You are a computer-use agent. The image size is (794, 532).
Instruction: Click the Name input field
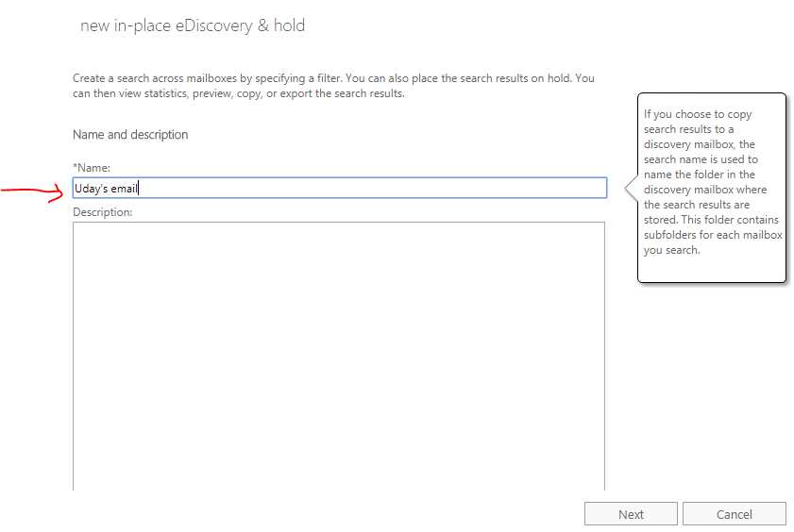[x=340, y=188]
